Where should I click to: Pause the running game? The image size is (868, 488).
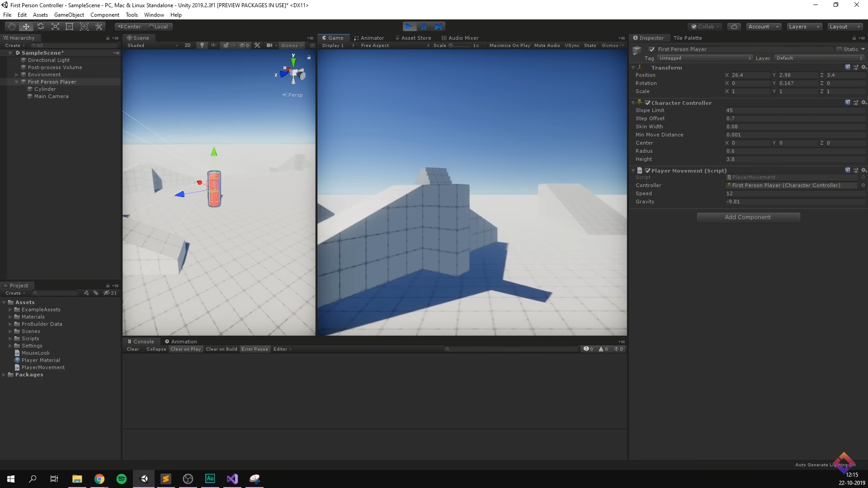[x=424, y=27]
